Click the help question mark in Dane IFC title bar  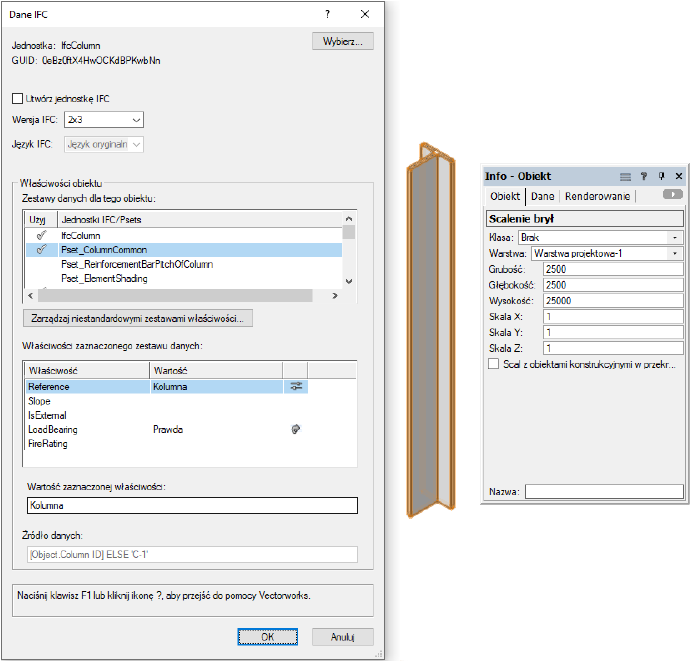coord(329,14)
